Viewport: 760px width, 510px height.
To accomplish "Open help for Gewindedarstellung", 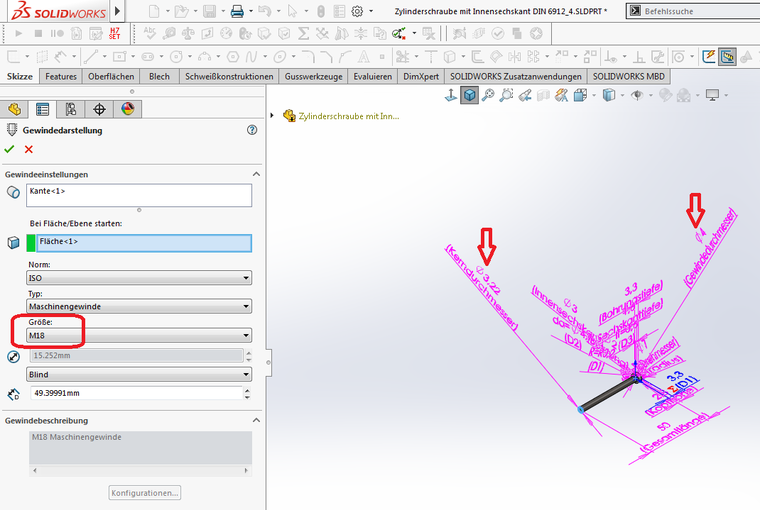I will (x=252, y=130).
